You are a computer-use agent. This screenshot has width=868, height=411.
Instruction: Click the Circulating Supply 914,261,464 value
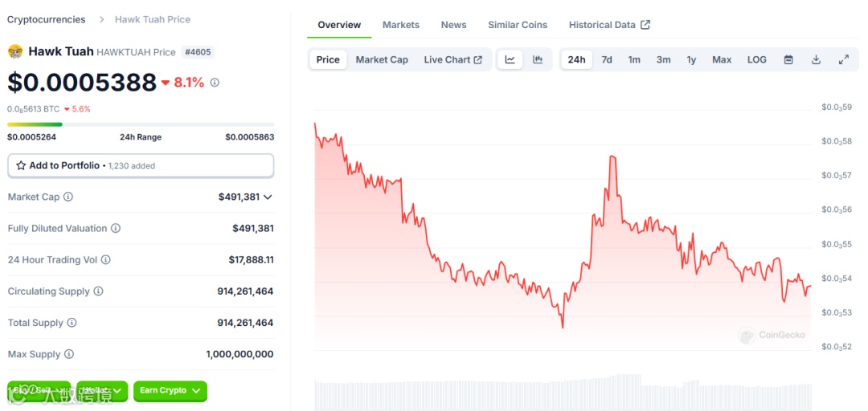pyautogui.click(x=245, y=291)
